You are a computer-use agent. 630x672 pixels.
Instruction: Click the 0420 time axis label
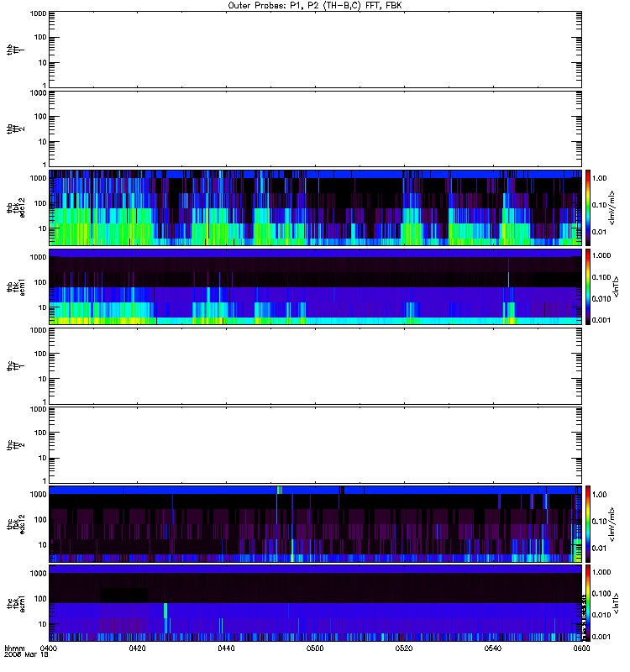point(137,648)
